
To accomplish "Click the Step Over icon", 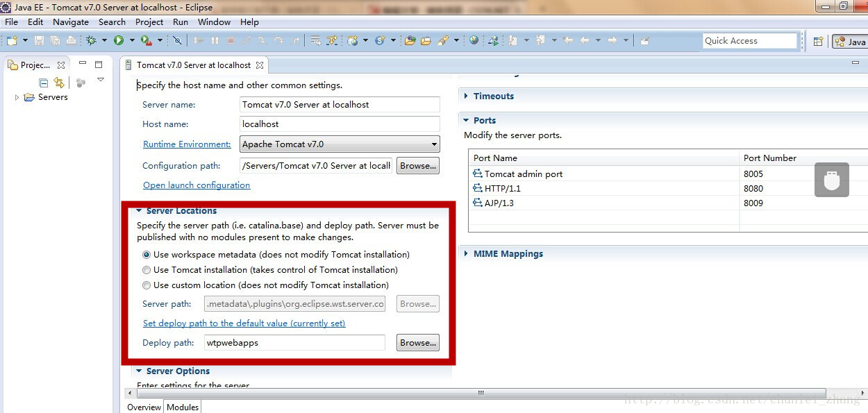I will [x=278, y=40].
